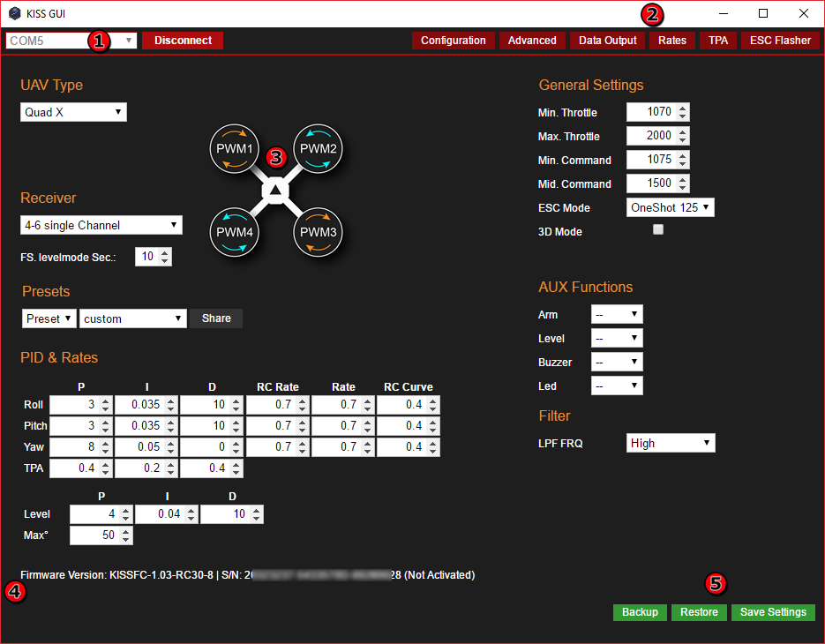Click the quad center direction arrow
Screen dimensions: 825x644
pyautogui.click(x=276, y=191)
